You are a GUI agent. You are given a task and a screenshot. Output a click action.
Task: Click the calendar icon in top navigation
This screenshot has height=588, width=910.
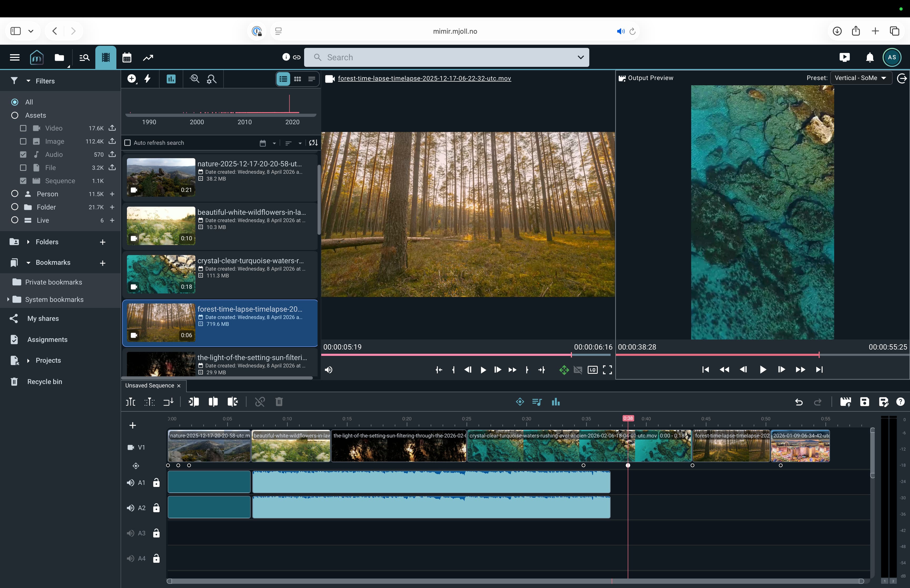click(127, 58)
